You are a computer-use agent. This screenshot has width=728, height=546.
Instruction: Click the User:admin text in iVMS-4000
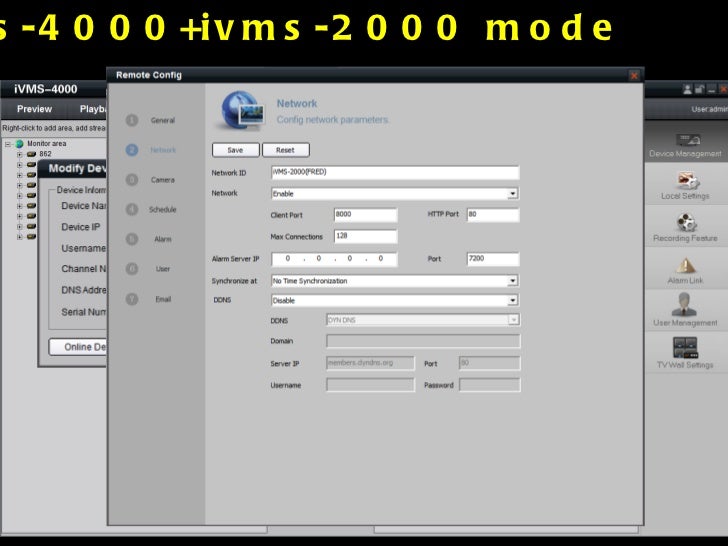[x=709, y=110]
